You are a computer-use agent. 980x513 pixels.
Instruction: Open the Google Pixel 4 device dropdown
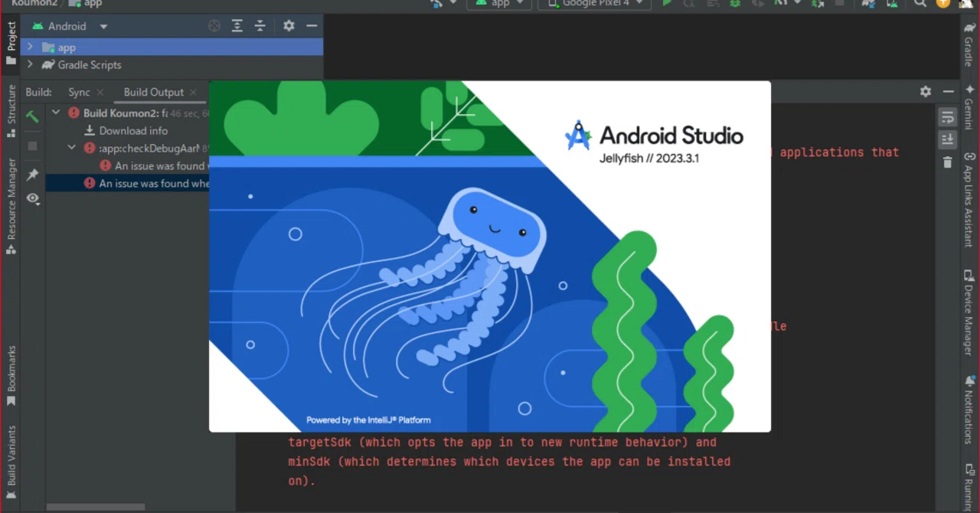(x=594, y=3)
